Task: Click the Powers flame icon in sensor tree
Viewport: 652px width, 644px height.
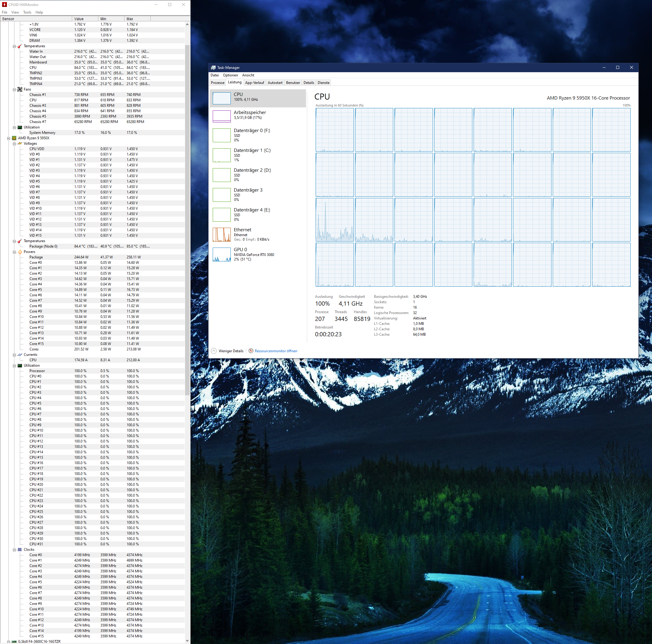Action: click(x=20, y=252)
